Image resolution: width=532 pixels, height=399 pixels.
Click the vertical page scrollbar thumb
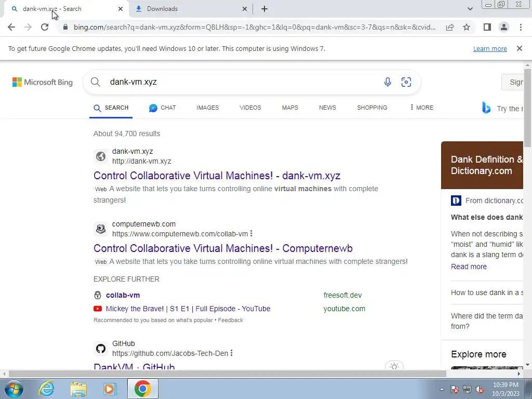tap(527, 108)
